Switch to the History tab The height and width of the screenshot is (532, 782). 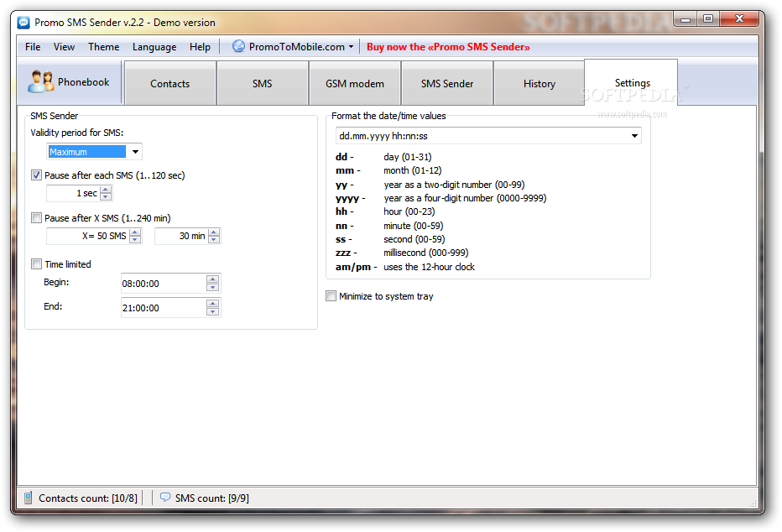click(x=540, y=84)
